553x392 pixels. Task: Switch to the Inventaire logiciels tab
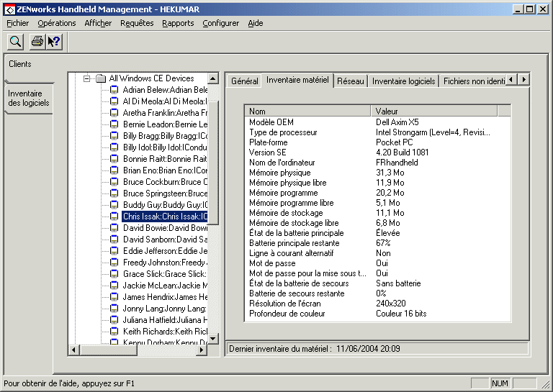tap(403, 81)
